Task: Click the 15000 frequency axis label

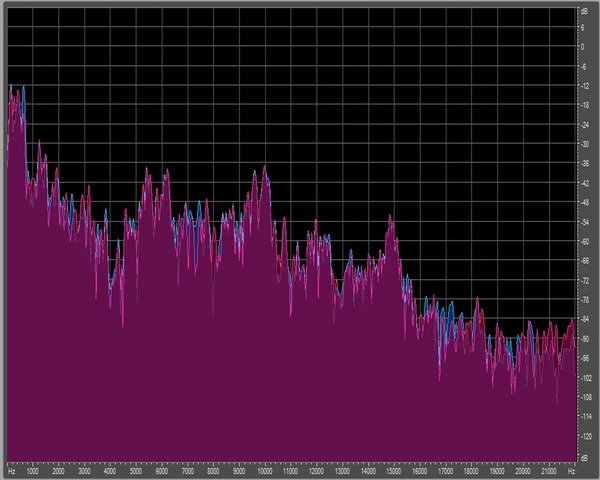Action: pyautogui.click(x=394, y=471)
